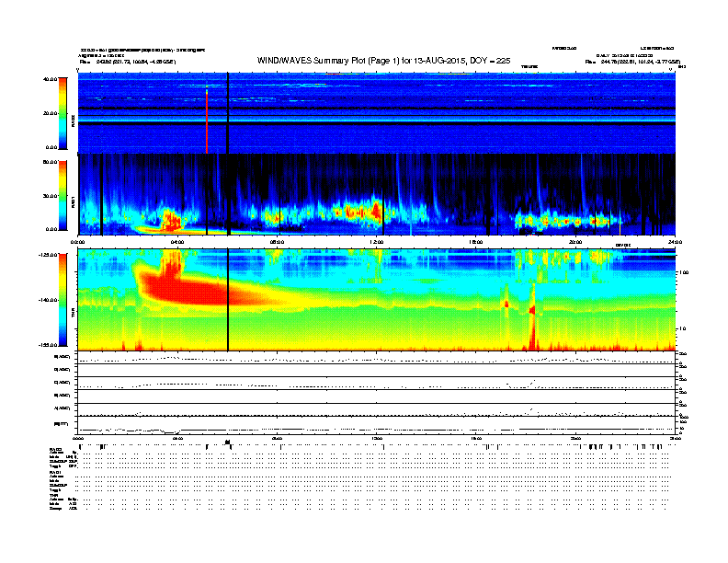Click the 24:00 tick label below RAD1 panel
This screenshot has width=728, height=563.
(675, 242)
